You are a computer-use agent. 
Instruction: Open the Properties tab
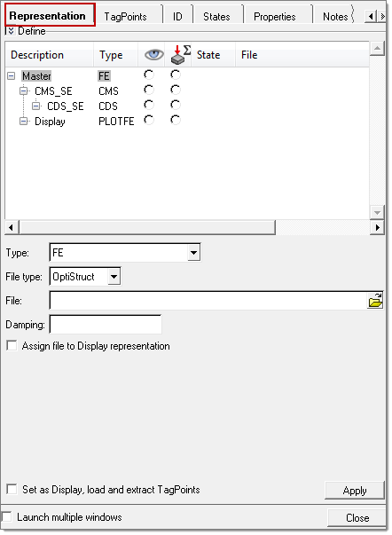[x=275, y=16]
